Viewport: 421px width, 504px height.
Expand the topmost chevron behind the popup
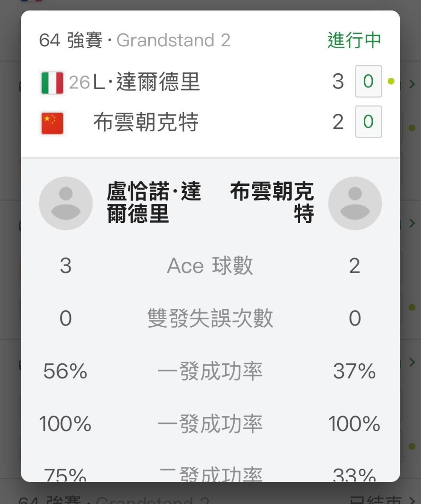(412, 84)
